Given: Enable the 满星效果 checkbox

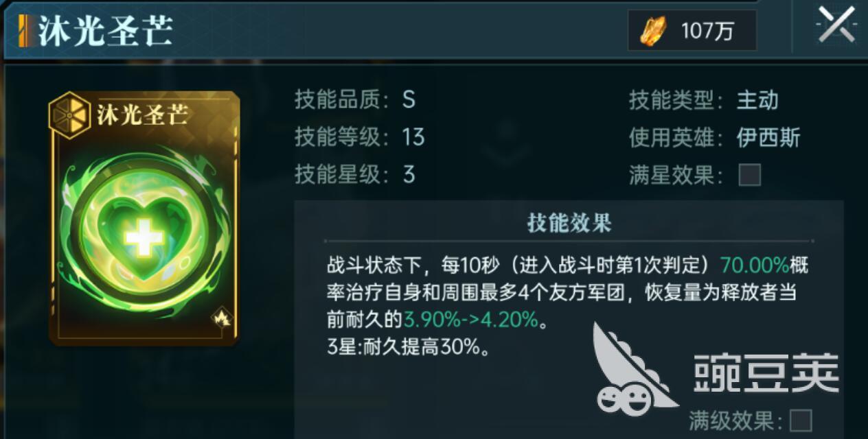Looking at the screenshot, I should pyautogui.click(x=749, y=175).
